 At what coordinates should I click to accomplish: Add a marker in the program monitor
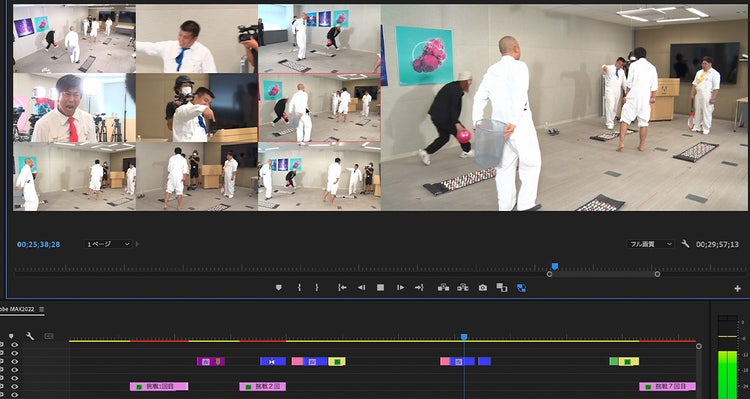pyautogui.click(x=278, y=288)
